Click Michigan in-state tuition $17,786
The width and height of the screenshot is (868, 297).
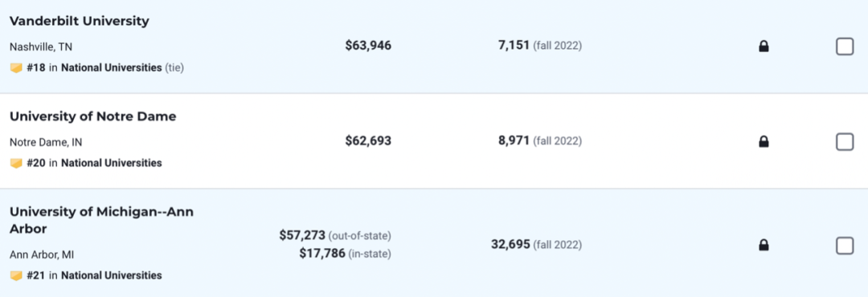click(322, 254)
